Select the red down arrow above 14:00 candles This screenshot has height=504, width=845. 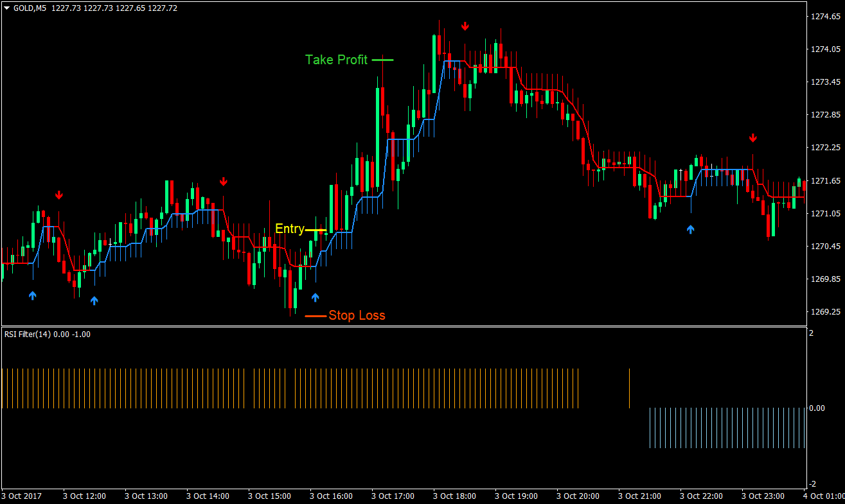tap(224, 182)
